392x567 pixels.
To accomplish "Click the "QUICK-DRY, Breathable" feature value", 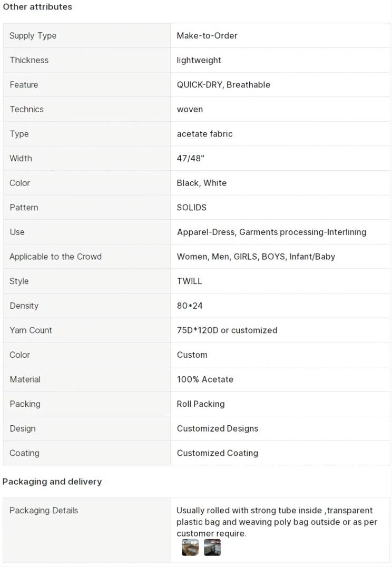I will point(223,85).
